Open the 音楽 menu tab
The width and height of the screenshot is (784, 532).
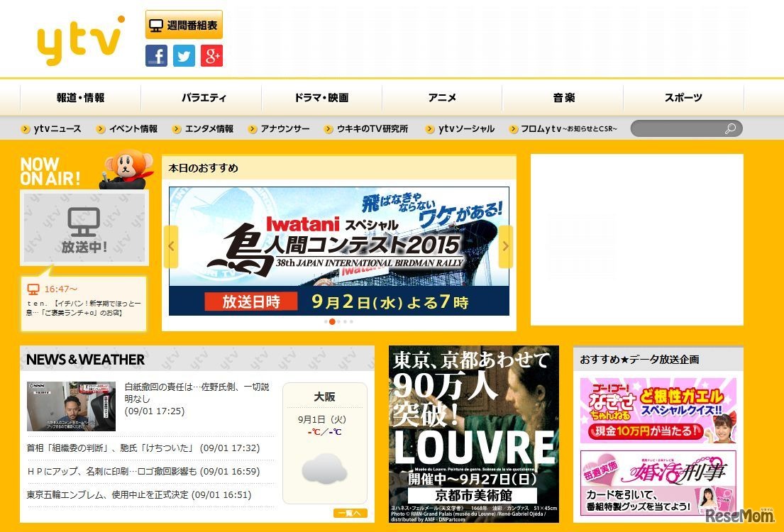point(563,97)
